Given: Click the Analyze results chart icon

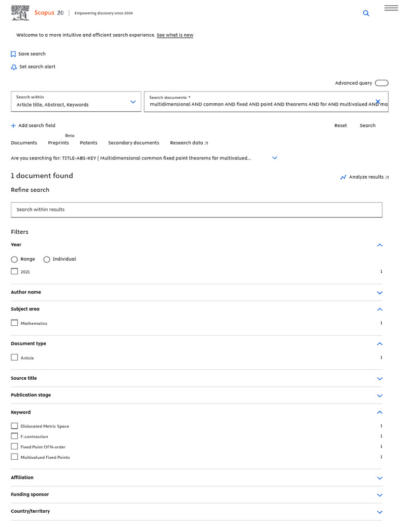Looking at the screenshot, I should 343,177.
